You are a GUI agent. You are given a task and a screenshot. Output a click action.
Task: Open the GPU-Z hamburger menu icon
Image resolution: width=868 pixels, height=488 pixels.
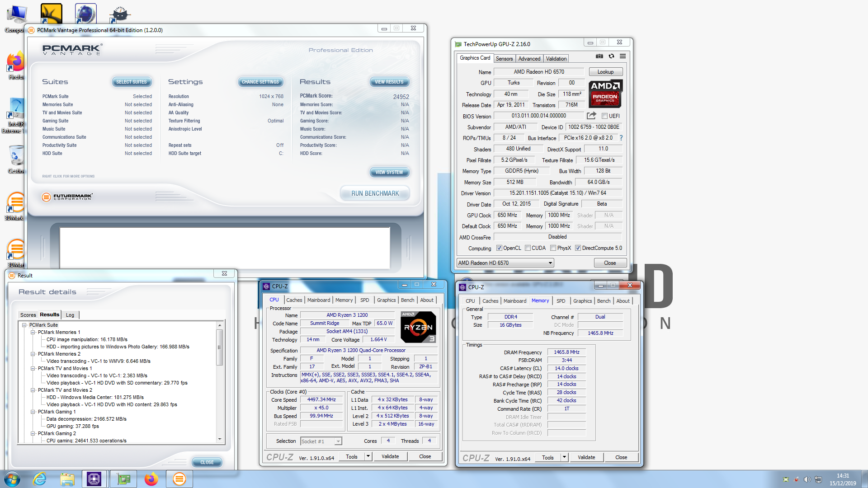pyautogui.click(x=623, y=56)
